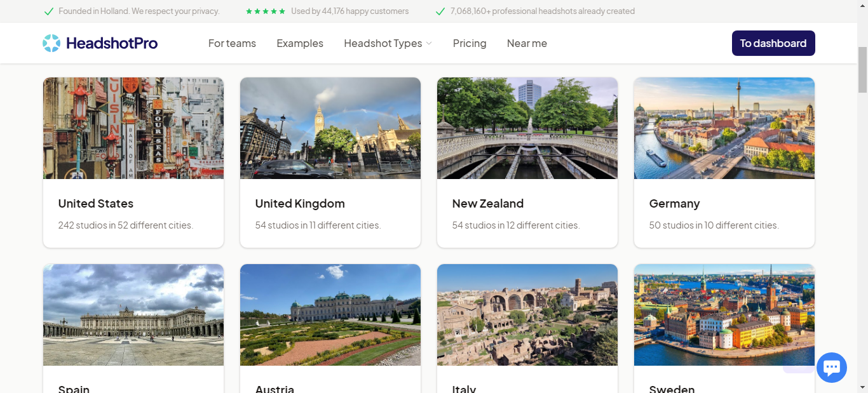Open the Near me page
This screenshot has width=868, height=393.
[527, 43]
